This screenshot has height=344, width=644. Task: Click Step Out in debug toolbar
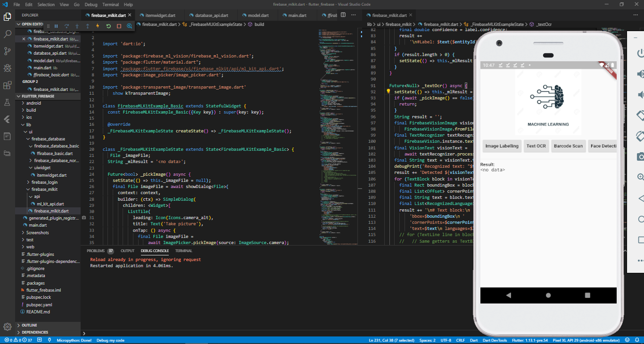tap(87, 26)
